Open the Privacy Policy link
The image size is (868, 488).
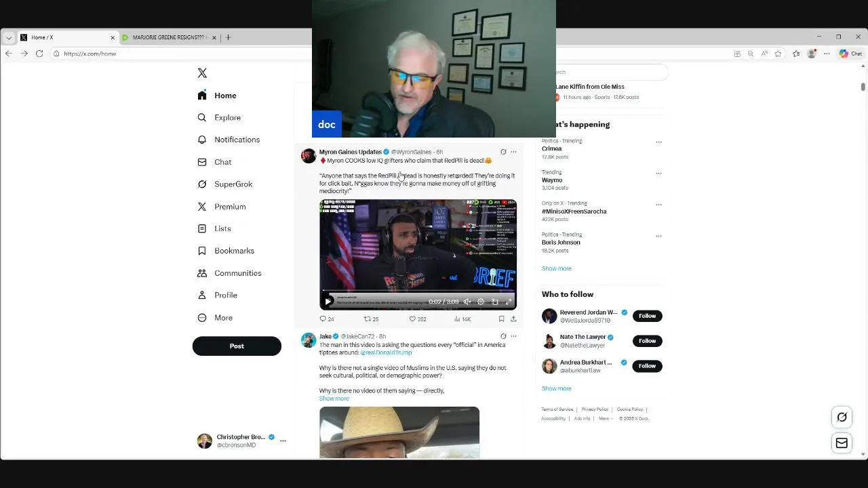click(x=595, y=409)
